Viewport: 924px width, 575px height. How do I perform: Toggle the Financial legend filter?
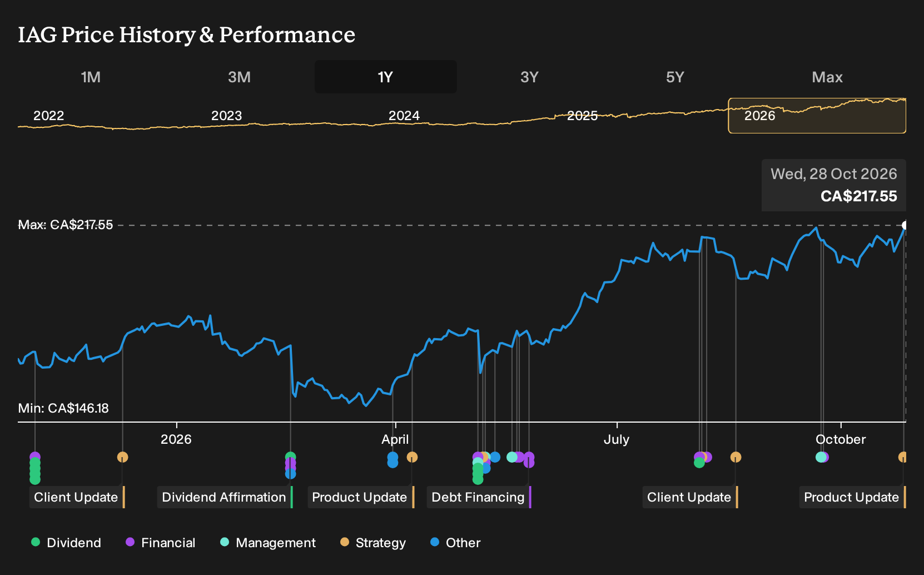(x=161, y=543)
